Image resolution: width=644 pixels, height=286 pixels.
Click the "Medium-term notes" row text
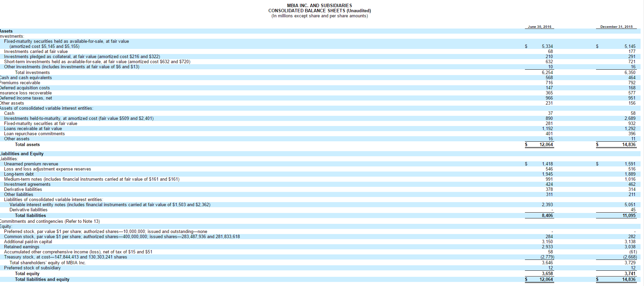point(92,179)
